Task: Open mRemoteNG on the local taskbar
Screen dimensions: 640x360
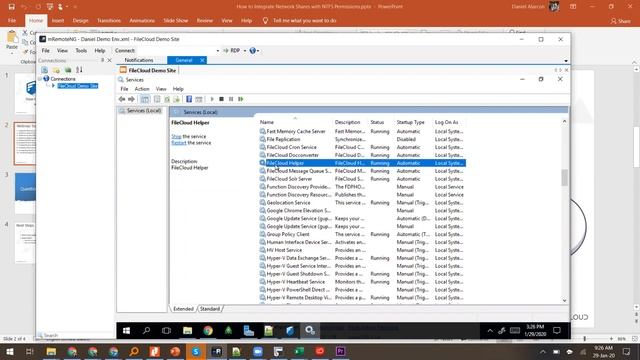Action: point(217,351)
